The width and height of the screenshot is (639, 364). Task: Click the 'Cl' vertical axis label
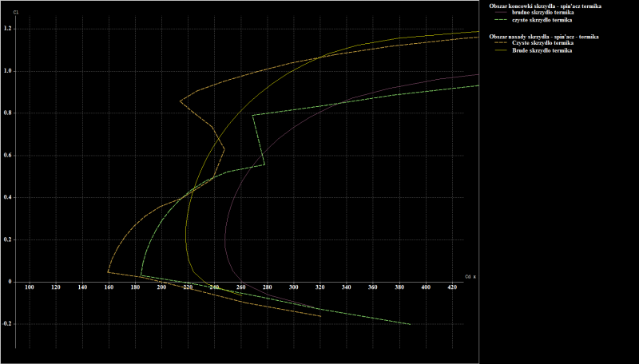[x=15, y=12]
